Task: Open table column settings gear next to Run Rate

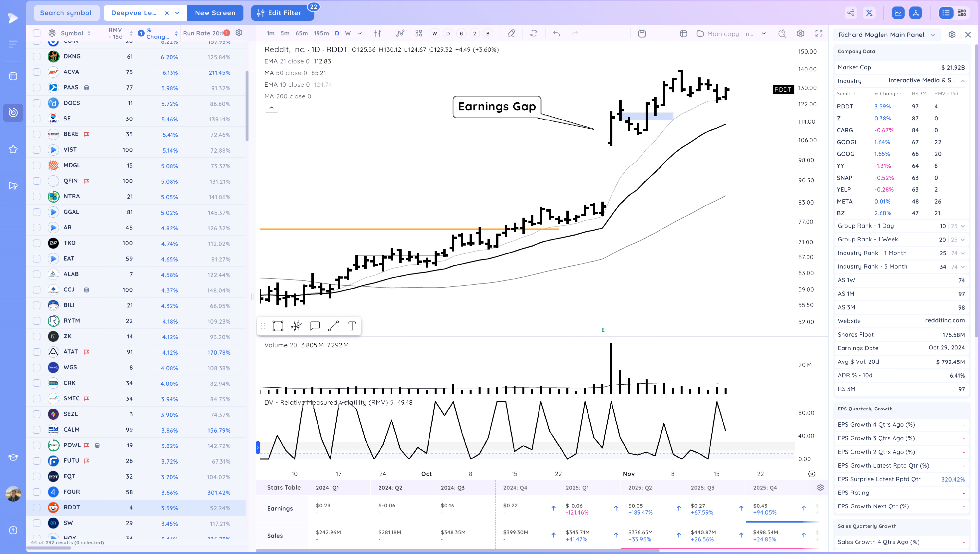Action: click(x=239, y=33)
